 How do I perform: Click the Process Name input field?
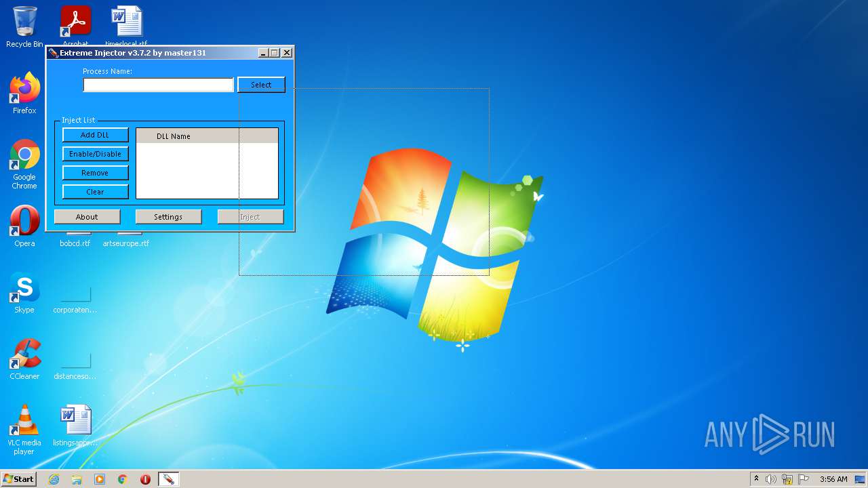(x=158, y=85)
